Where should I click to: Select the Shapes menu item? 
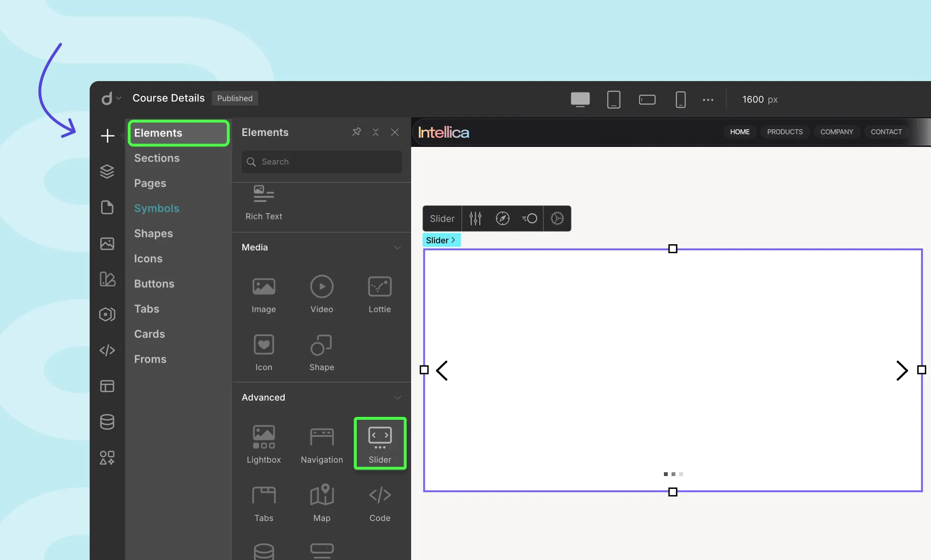tap(154, 233)
